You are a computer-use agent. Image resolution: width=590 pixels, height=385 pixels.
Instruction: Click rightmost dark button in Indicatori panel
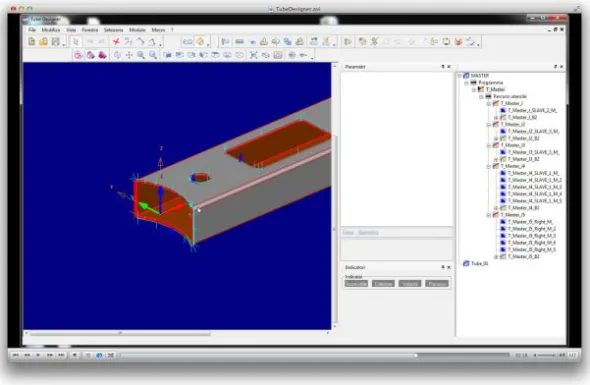(x=437, y=283)
